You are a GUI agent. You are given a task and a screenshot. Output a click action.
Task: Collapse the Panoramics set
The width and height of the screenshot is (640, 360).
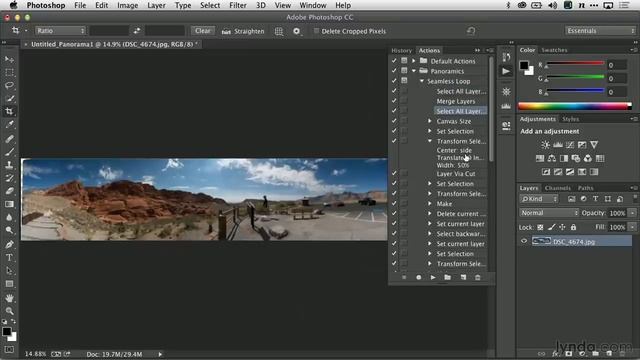pos(413,71)
